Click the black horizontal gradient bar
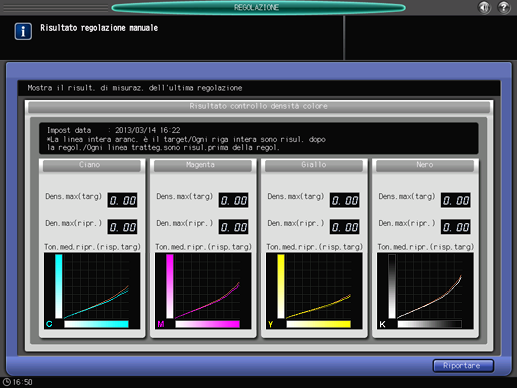517x388 pixels. point(429,324)
